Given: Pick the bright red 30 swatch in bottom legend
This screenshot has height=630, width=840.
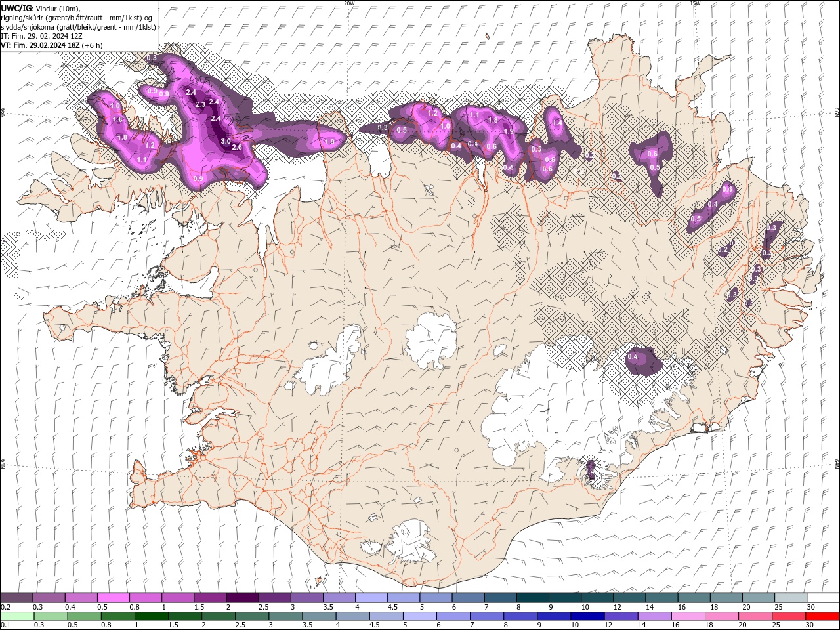Looking at the screenshot, I should click(822, 616).
